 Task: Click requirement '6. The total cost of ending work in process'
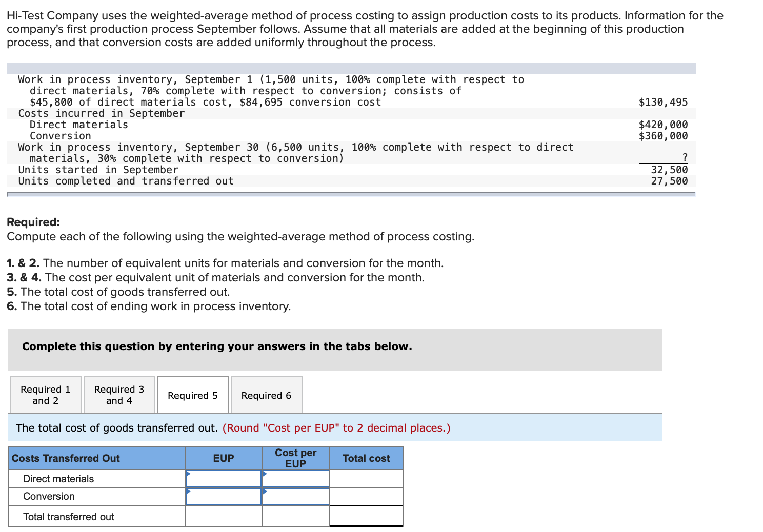click(x=149, y=306)
